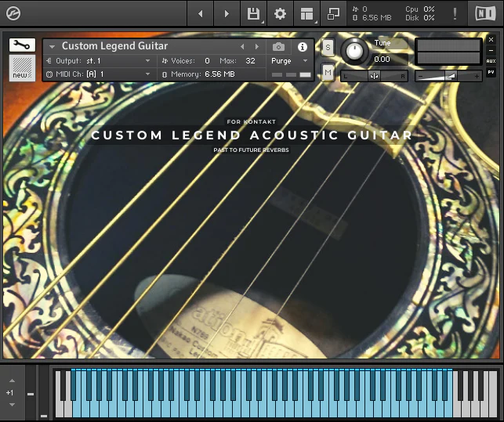This screenshot has height=422, width=504.
Task: Click the volume slider handle
Action: (450, 76)
